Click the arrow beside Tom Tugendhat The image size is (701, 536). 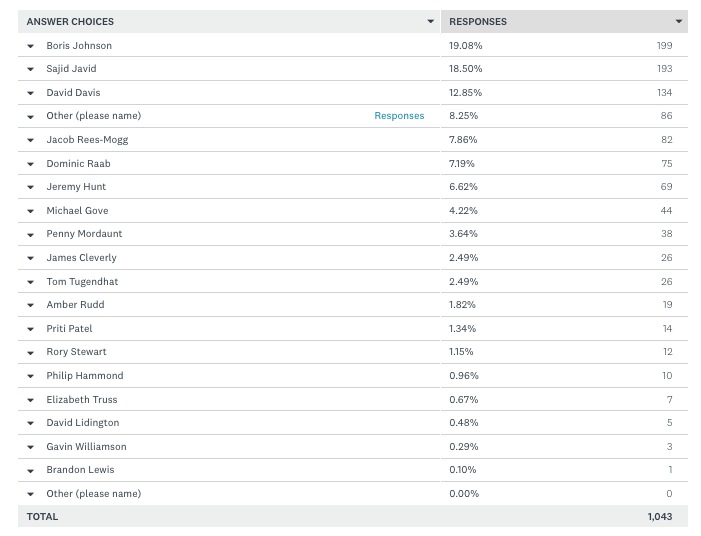32,282
